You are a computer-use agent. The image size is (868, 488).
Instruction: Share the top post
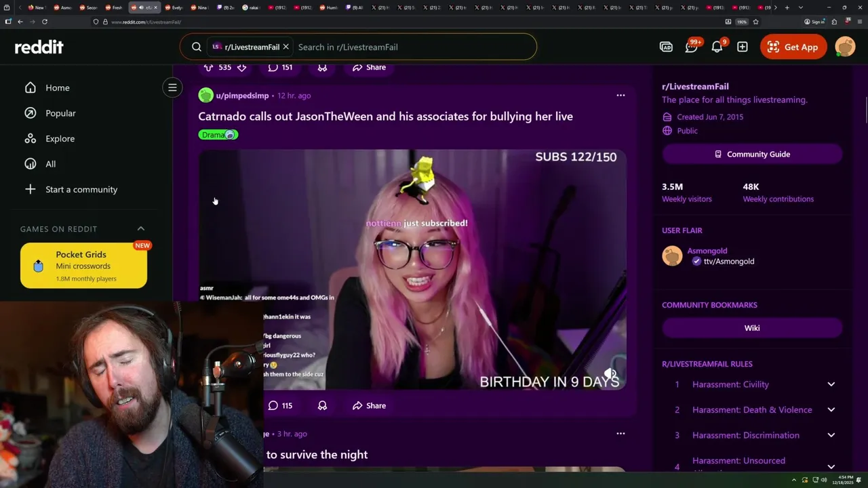click(x=370, y=67)
